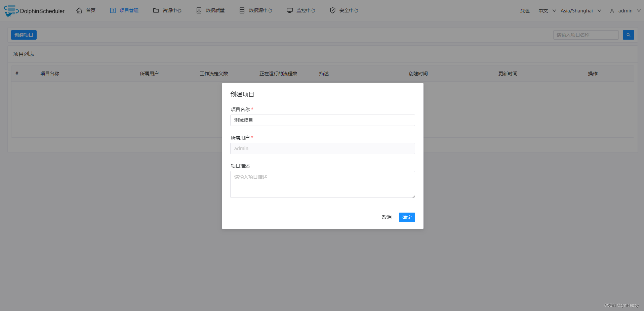The height and width of the screenshot is (311, 644).
Task: Focus the 项目描述 textarea
Action: [x=323, y=184]
